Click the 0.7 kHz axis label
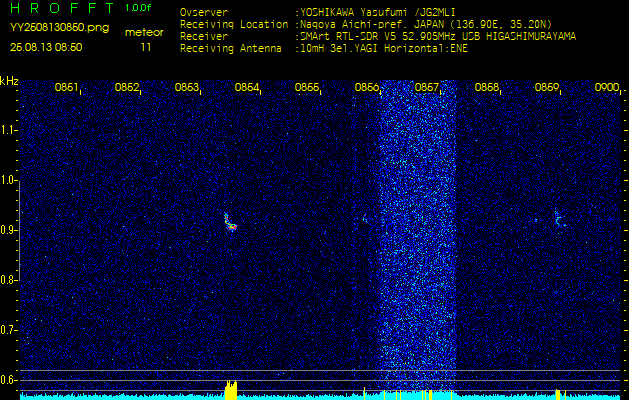The width and height of the screenshot is (629, 400). 8,330
